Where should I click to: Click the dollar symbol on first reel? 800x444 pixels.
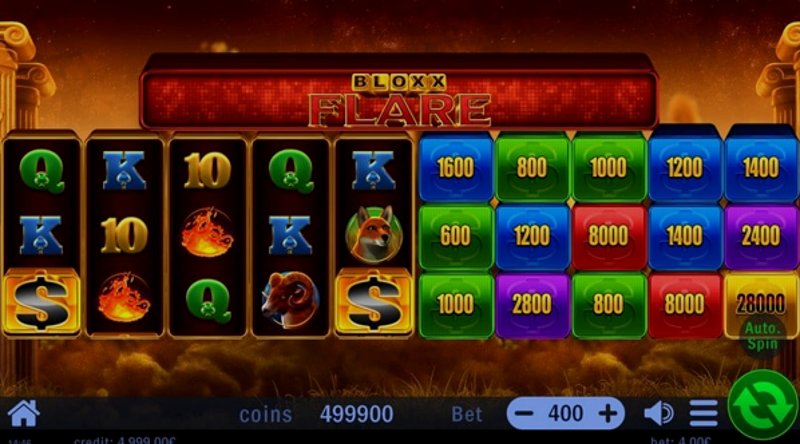coord(41,302)
